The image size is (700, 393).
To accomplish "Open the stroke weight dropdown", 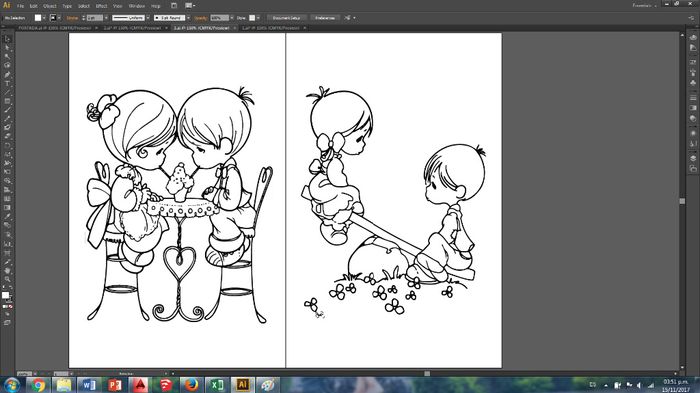I will [106, 18].
